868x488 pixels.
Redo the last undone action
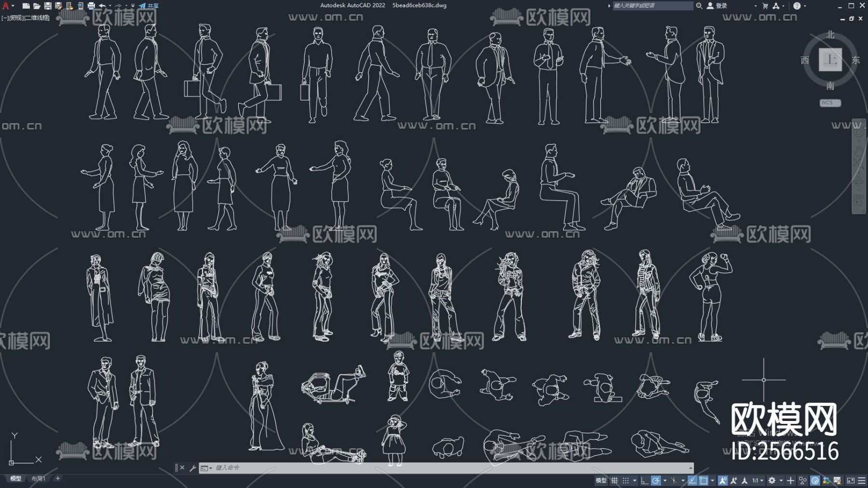coord(118,6)
